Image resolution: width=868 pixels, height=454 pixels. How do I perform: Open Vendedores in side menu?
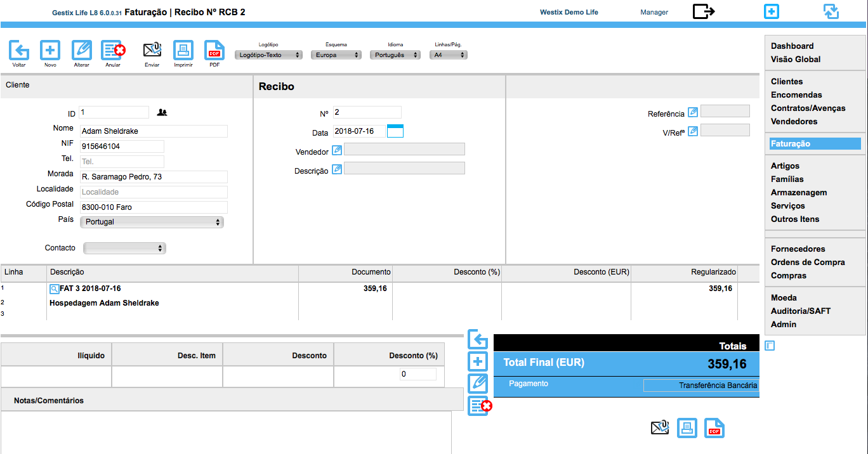[x=794, y=121]
